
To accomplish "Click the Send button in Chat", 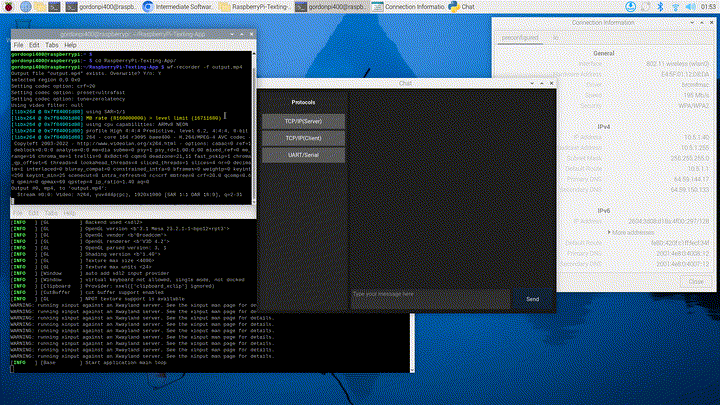I will point(533,299).
